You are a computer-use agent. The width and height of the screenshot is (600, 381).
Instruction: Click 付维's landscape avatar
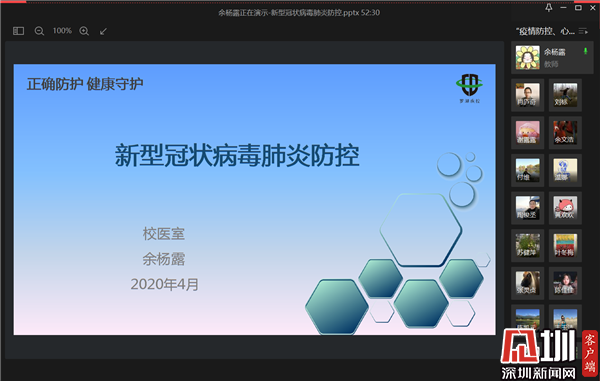point(528,170)
